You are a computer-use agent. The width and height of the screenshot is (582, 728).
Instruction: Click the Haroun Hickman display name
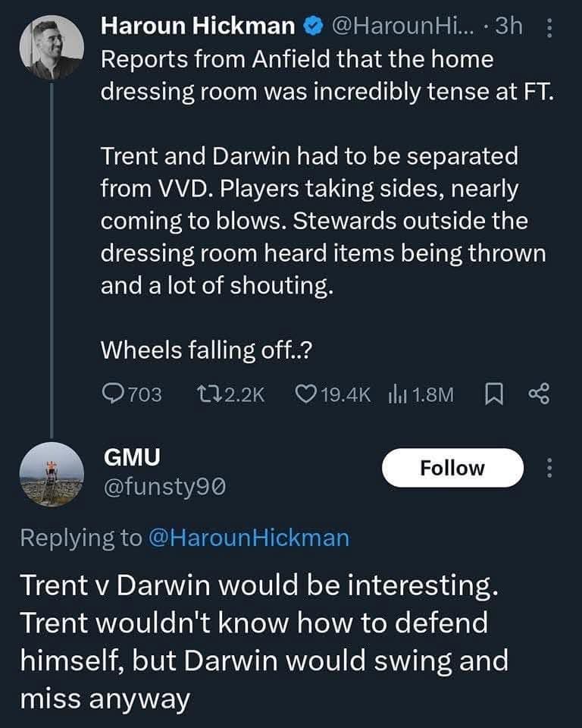coord(199,27)
